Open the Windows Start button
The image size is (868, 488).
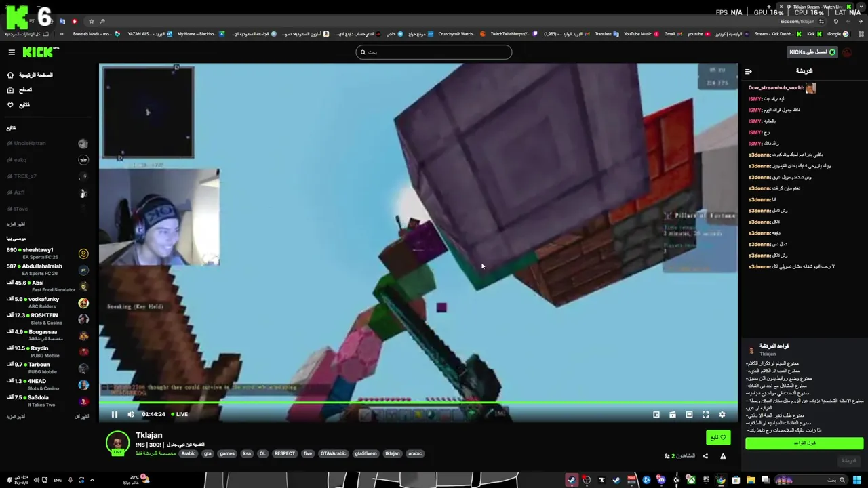(857, 480)
